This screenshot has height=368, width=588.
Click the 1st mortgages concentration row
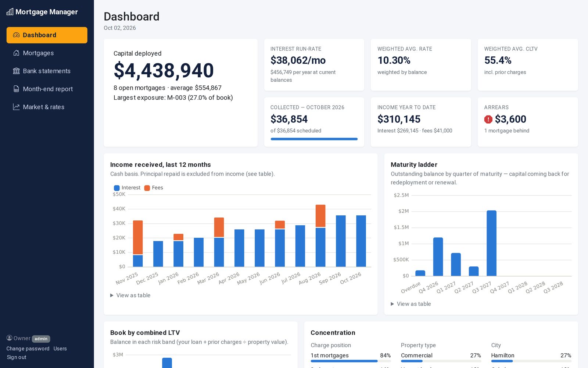coord(351,357)
